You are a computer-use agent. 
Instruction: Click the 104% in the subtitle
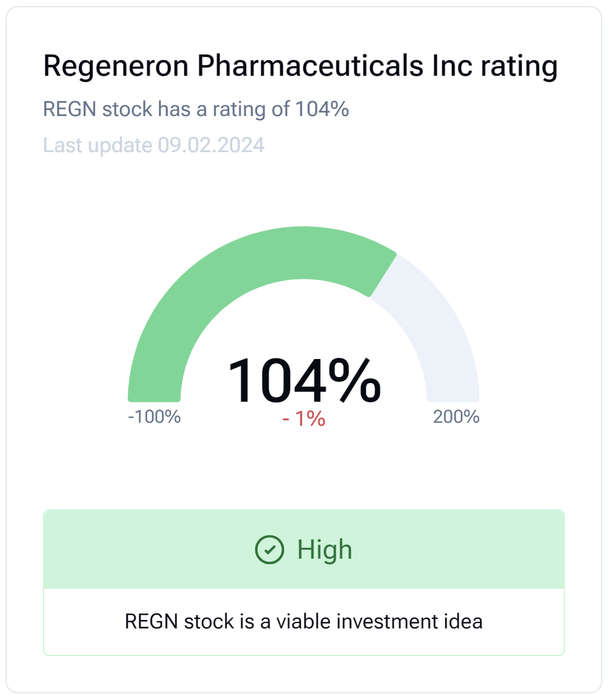coord(322,109)
